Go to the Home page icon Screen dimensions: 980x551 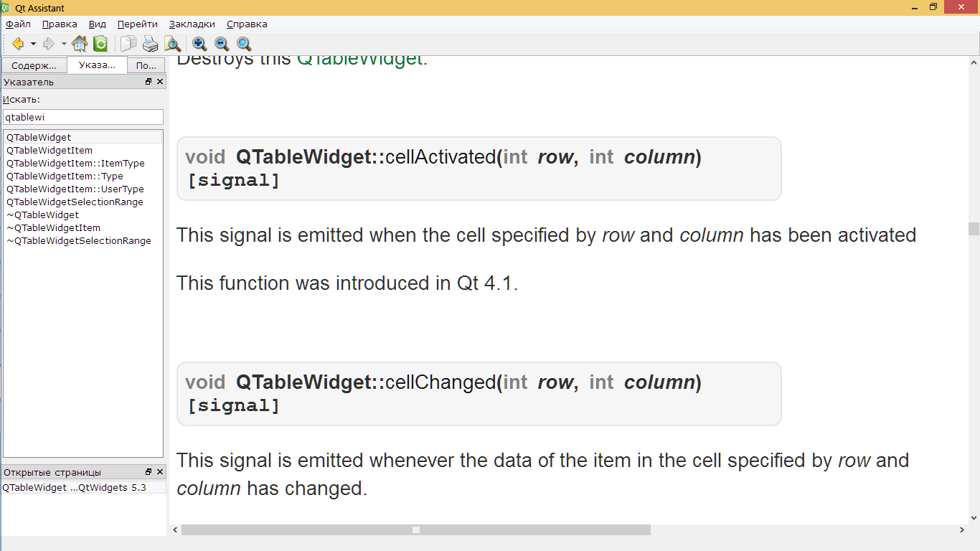point(80,44)
